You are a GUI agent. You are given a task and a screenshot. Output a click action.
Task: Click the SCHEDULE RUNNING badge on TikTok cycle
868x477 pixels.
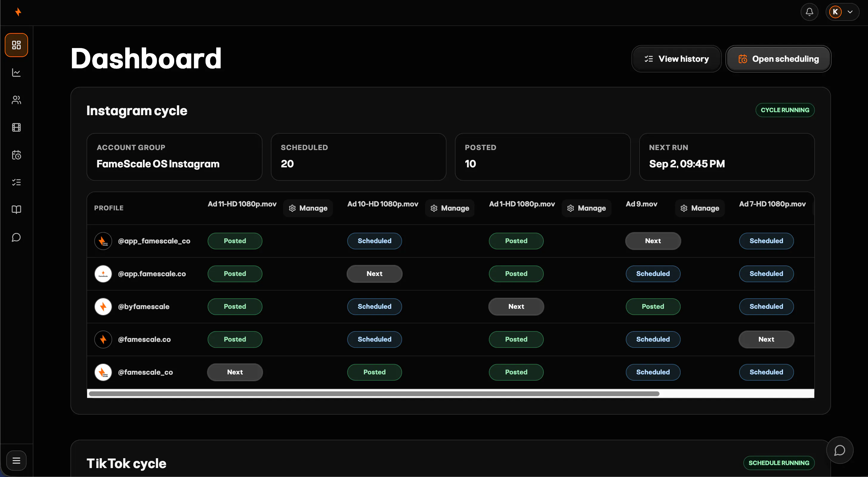779,463
